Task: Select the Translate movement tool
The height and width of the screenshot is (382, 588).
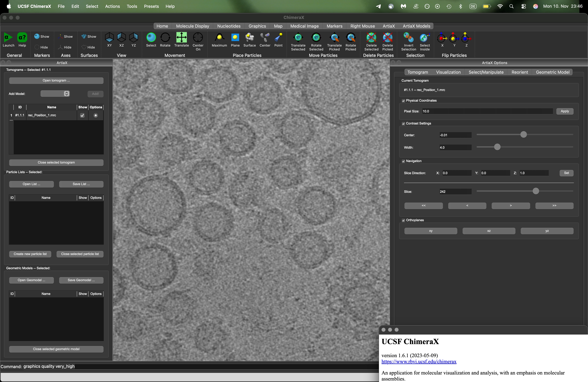Action: click(181, 38)
